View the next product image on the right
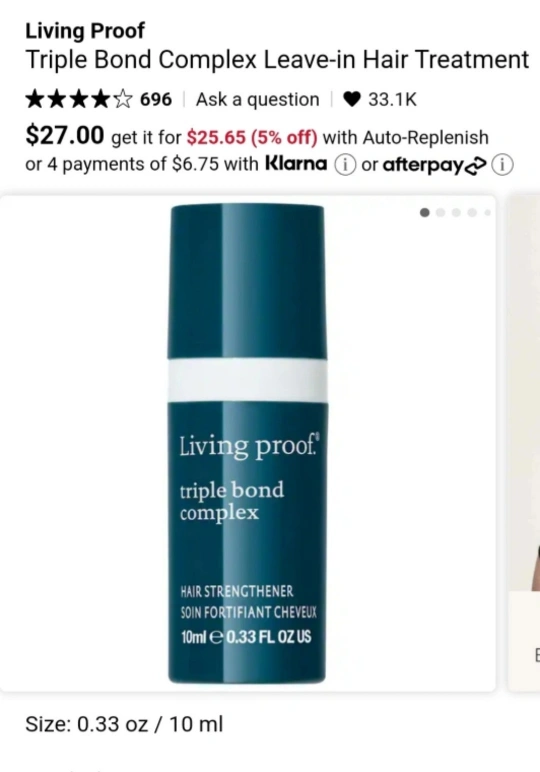Viewport: 540px width, 772px height. point(524,443)
